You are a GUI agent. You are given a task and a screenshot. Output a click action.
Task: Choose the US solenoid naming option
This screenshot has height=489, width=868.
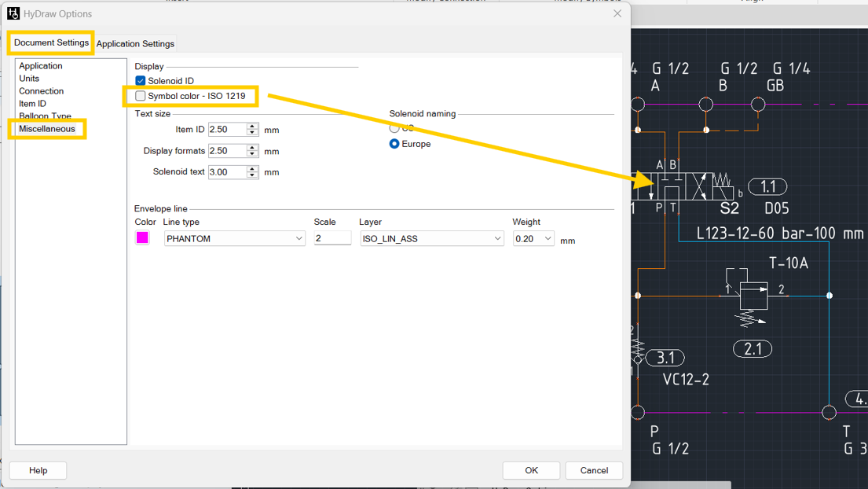tap(394, 128)
